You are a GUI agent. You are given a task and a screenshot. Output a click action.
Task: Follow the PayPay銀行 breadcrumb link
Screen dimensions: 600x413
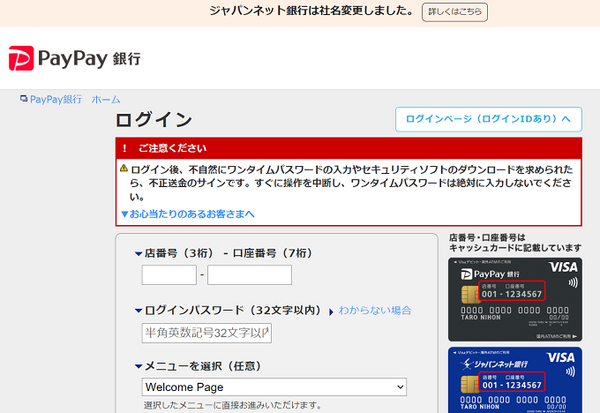tap(56, 100)
